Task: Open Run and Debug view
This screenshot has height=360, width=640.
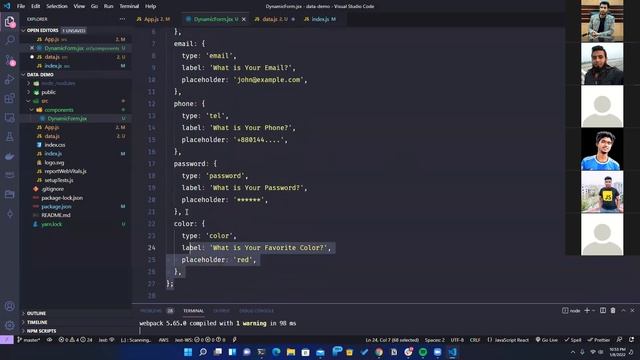Action: [x=9, y=80]
